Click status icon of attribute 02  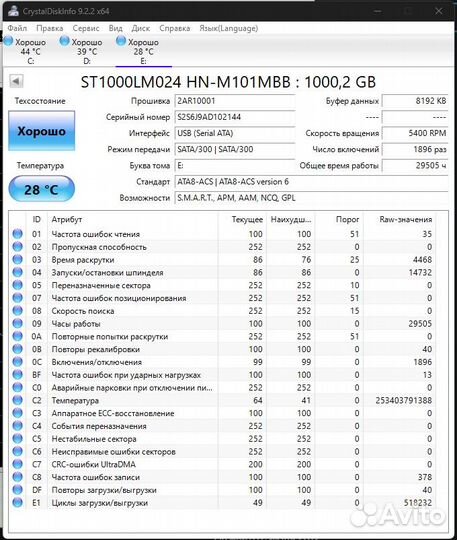[x=17, y=247]
